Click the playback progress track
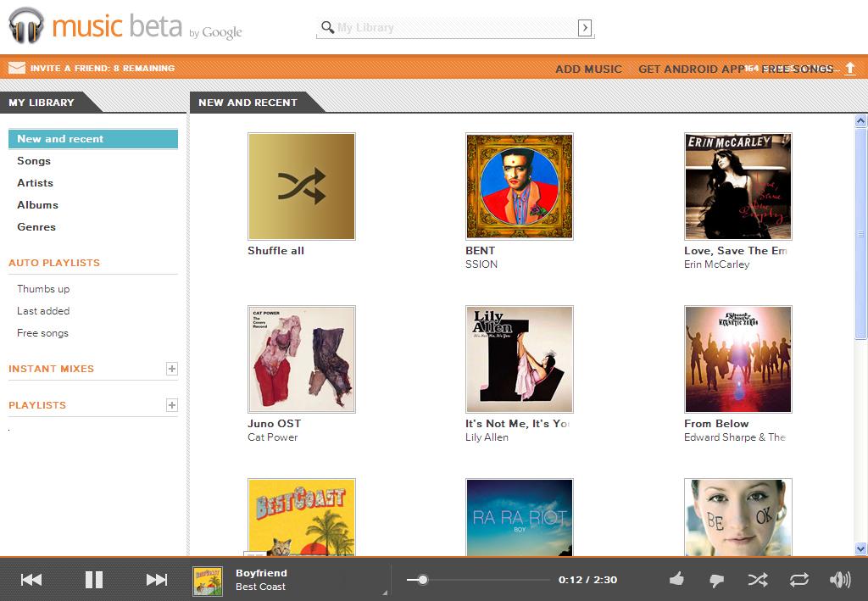Screen dimensions: 868x601 478,580
